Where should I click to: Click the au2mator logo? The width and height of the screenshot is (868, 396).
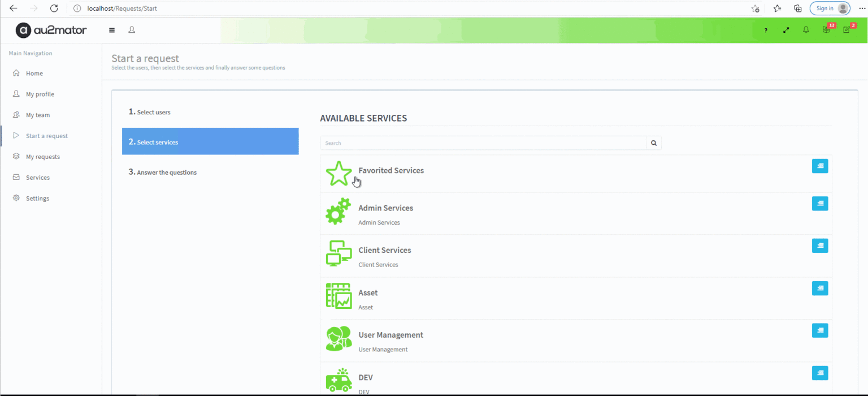coord(51,29)
